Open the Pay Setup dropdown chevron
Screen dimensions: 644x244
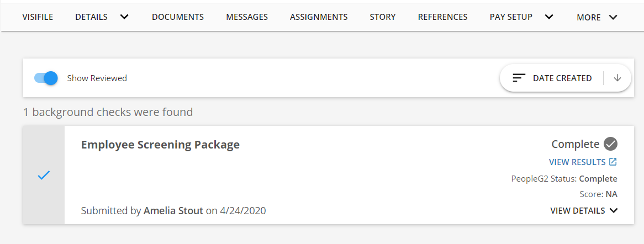pyautogui.click(x=549, y=17)
